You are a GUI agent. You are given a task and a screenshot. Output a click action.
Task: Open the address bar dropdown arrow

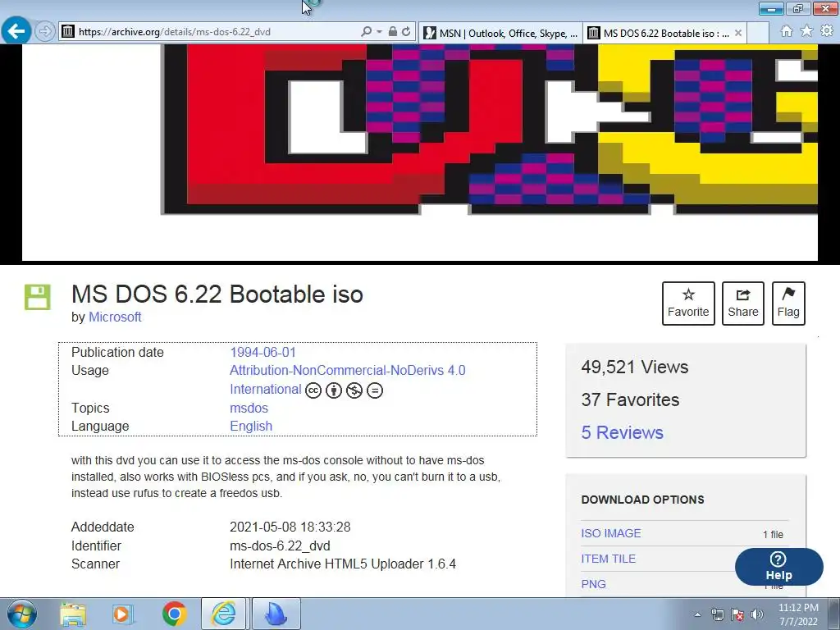379,32
